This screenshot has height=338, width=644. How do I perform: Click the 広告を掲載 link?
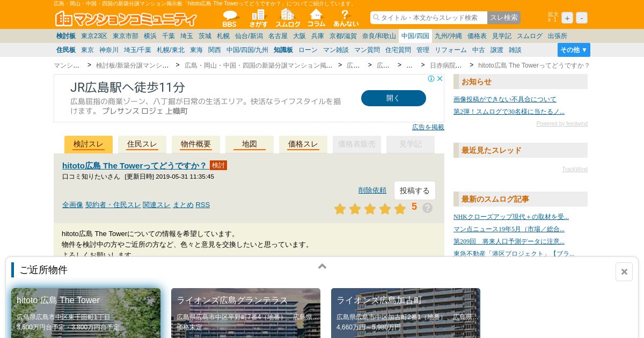pos(428,127)
